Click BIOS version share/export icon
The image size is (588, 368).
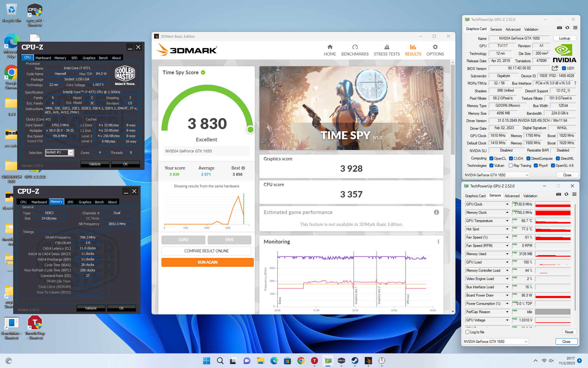click(555, 68)
